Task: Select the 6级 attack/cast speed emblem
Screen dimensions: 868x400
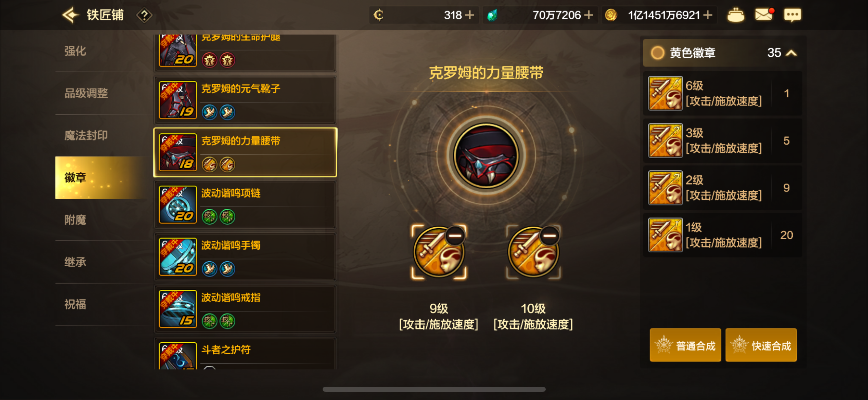Action: point(722,93)
